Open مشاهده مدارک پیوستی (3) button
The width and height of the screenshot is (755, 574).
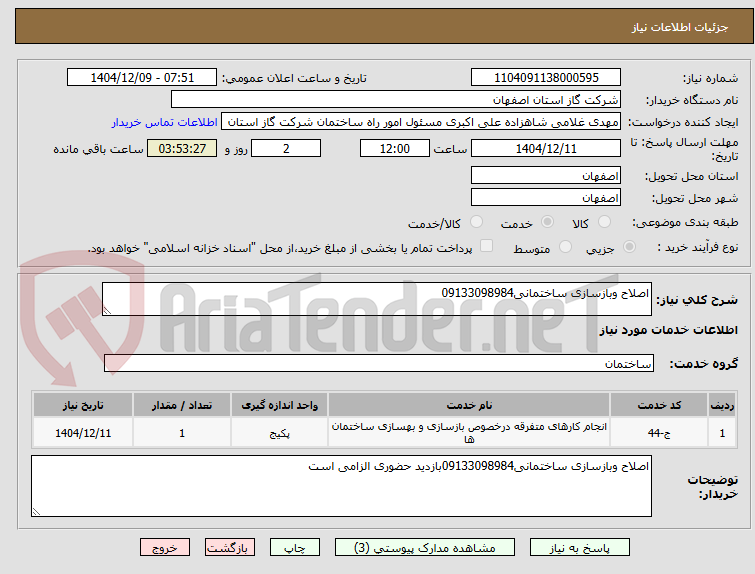coord(425,548)
